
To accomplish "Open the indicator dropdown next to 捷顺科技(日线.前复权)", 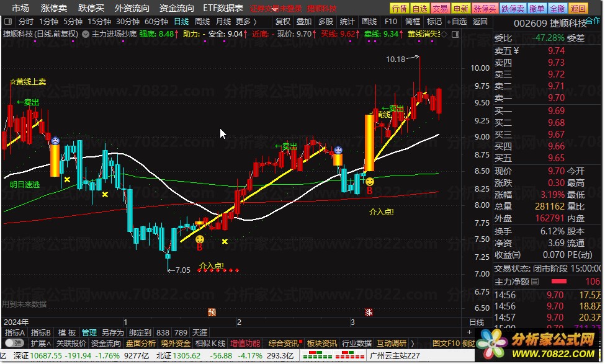I will 86,34.
